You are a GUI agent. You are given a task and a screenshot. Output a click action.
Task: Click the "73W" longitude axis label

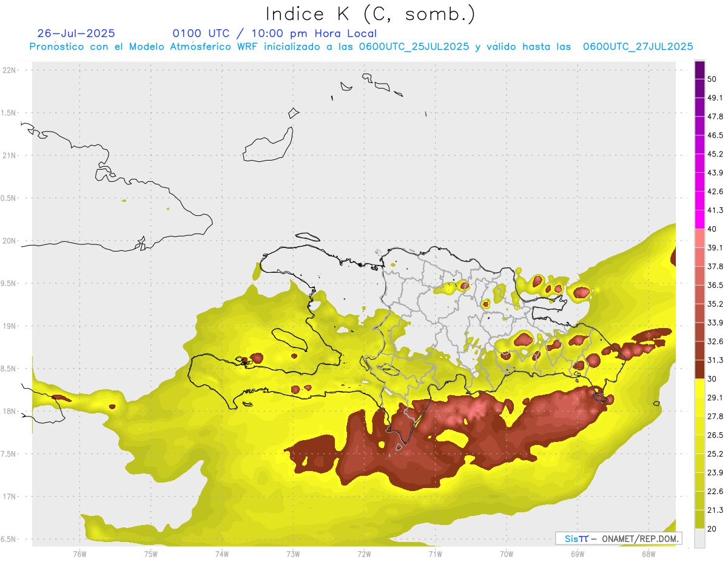click(x=293, y=554)
